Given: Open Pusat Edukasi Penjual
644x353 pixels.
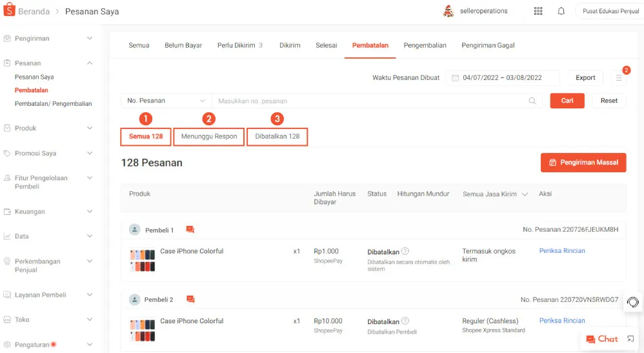Looking at the screenshot, I should pyautogui.click(x=610, y=11).
